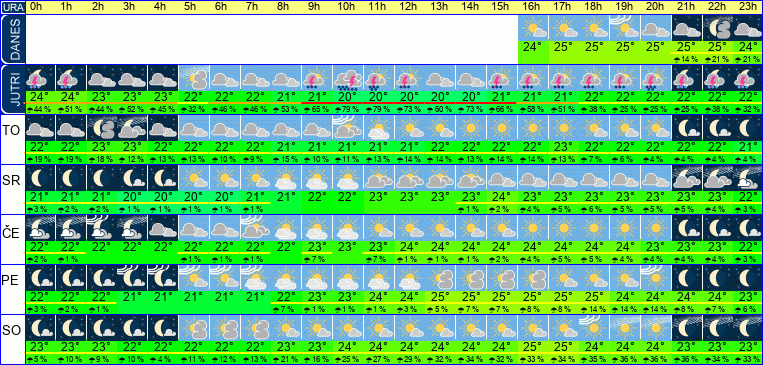Click the DANES 16h sunny weather icon
This screenshot has height=365, width=763.
pyautogui.click(x=533, y=28)
